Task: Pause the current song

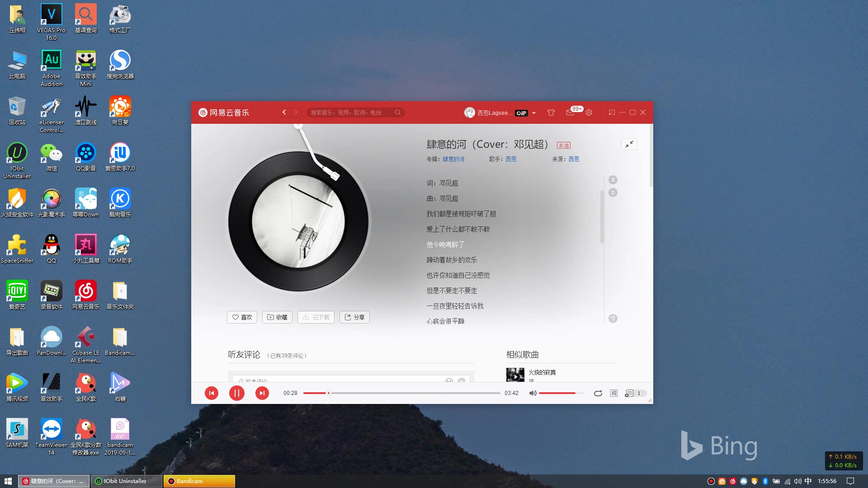Action: (x=236, y=393)
